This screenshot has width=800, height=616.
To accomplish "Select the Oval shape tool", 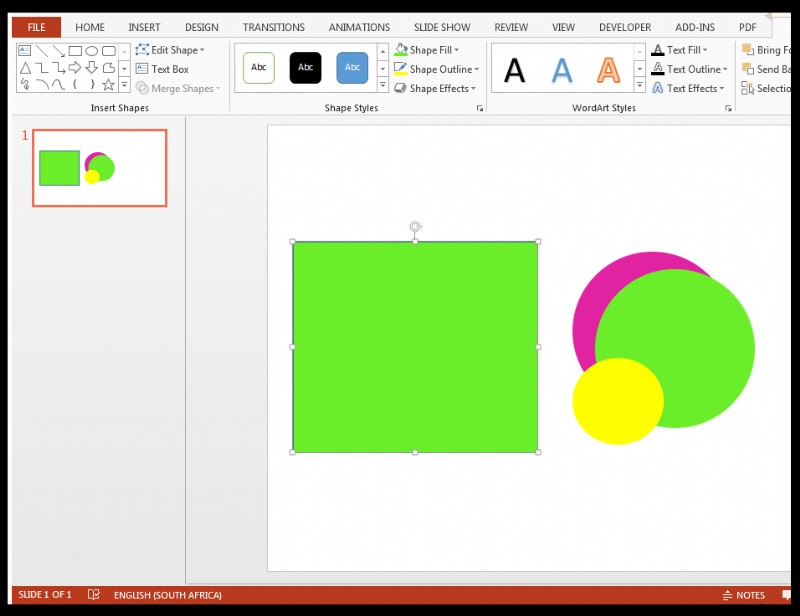I will pyautogui.click(x=92, y=50).
